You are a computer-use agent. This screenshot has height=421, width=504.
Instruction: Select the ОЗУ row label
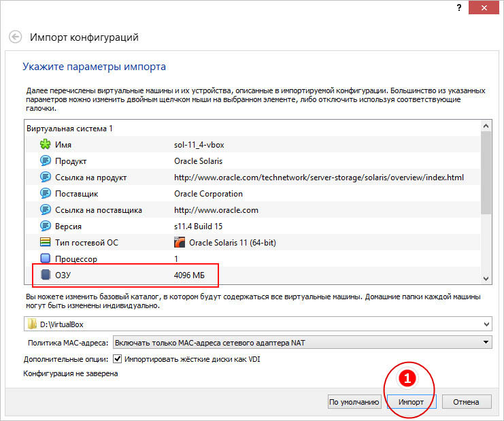(63, 275)
